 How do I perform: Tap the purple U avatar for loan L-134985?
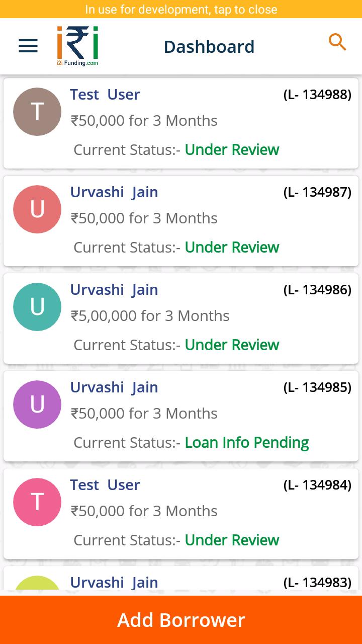point(37,405)
